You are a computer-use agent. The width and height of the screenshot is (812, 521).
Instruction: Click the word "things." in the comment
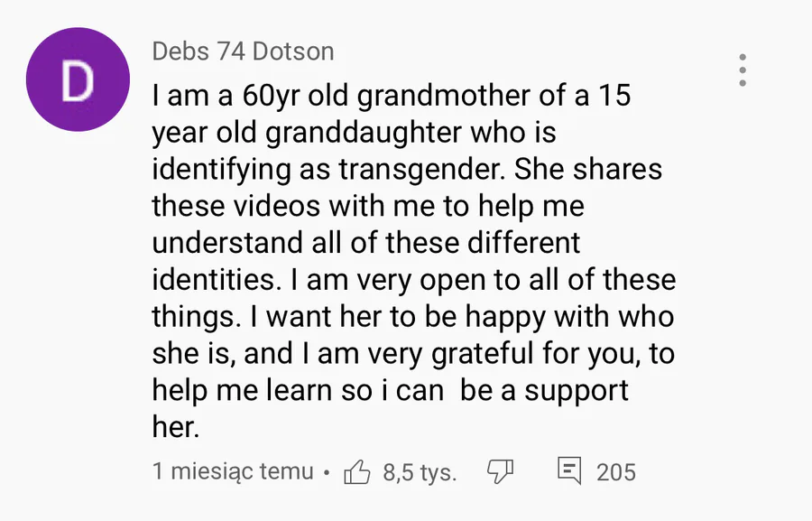tap(193, 317)
